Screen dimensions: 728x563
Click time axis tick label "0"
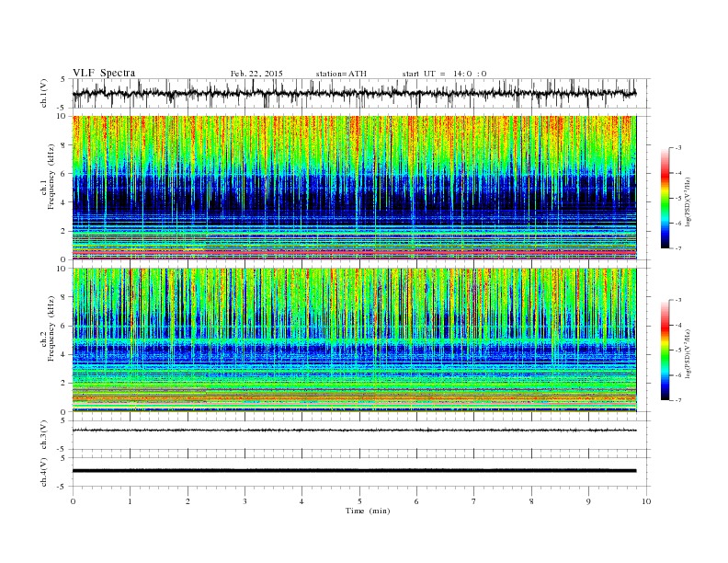(x=73, y=501)
